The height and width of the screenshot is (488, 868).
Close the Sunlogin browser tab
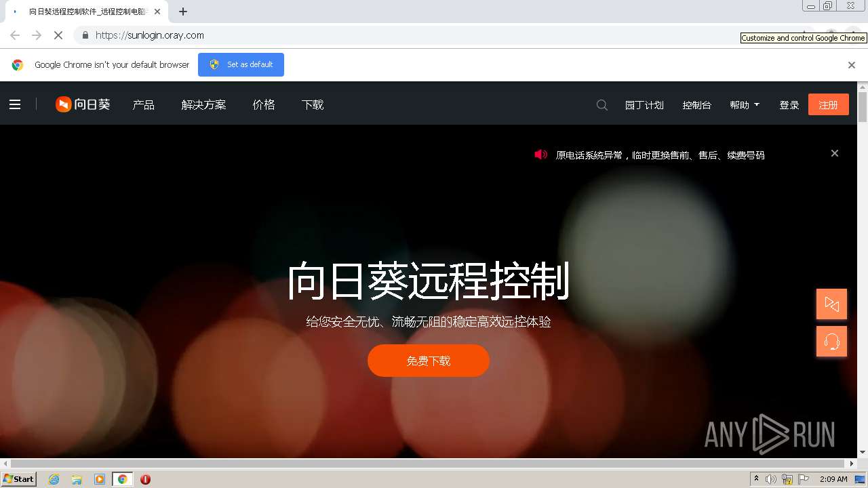[x=157, y=12]
